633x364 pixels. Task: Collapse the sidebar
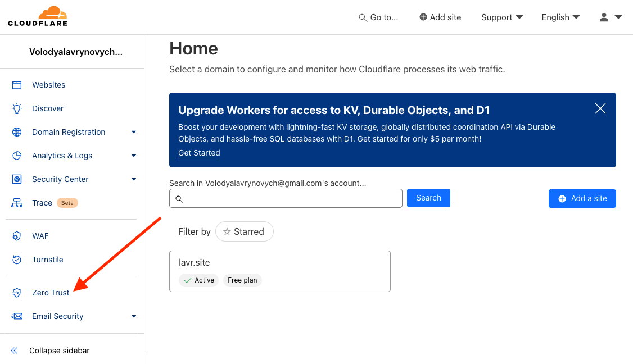click(x=59, y=351)
